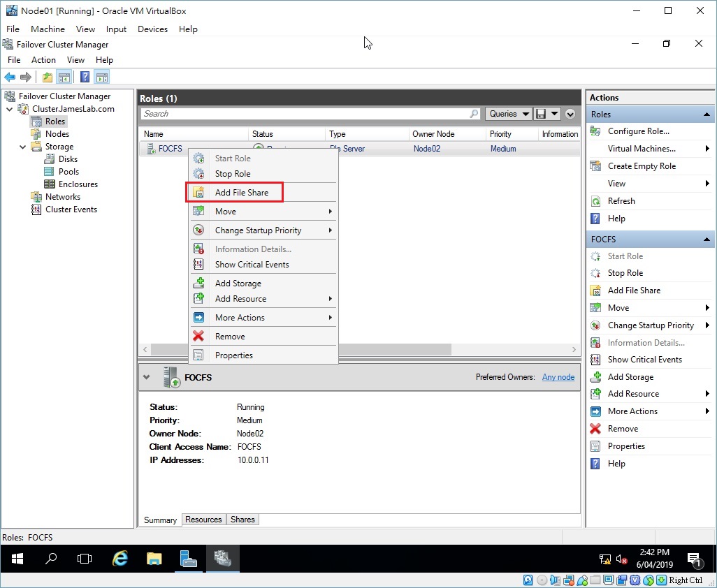
Task: Unmute audio via the VirtualBox muted speaker icon
Action: click(621, 559)
